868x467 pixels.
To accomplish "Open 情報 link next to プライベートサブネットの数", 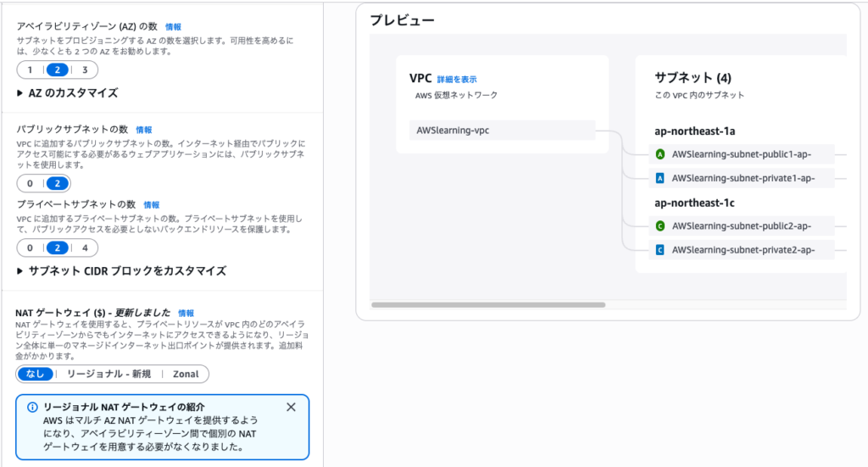I will (x=151, y=205).
